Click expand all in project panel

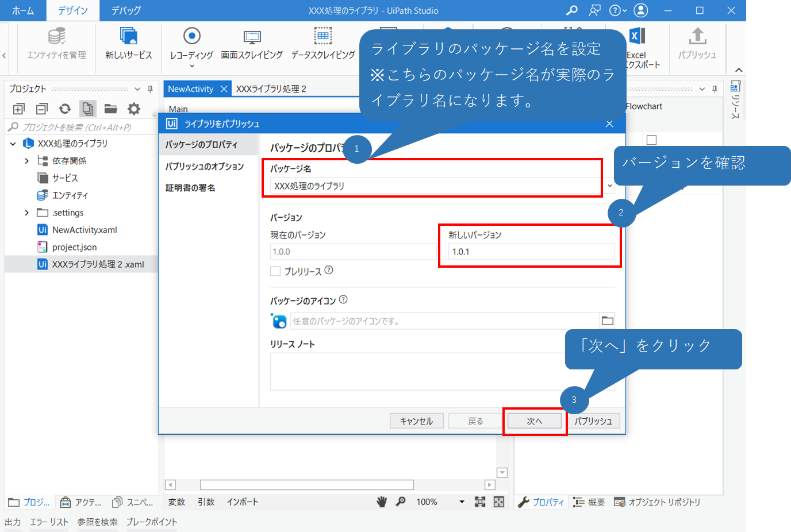click(x=19, y=109)
